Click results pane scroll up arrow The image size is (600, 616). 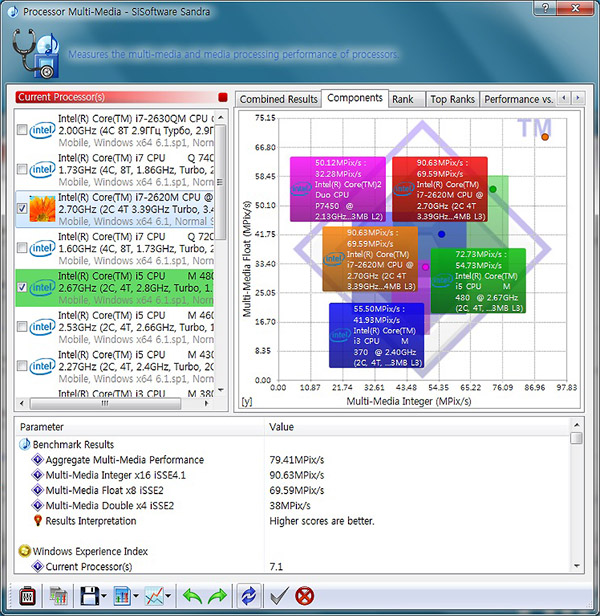click(576, 425)
